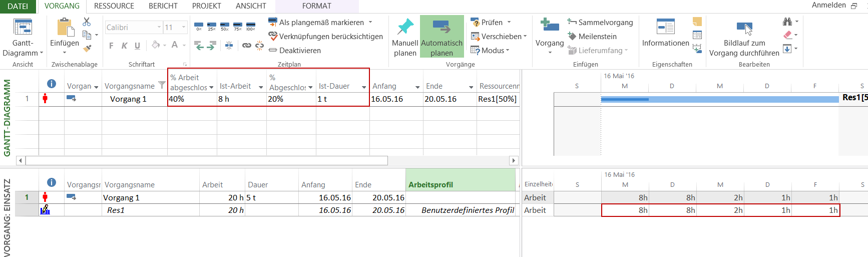Open the ANSICHT ribbon tab

pyautogui.click(x=251, y=6)
